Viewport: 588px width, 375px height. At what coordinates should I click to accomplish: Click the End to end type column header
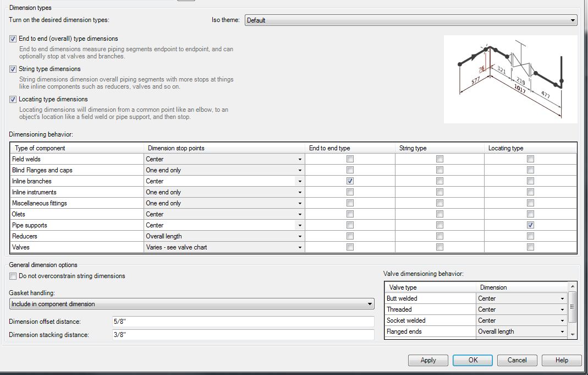tap(350, 148)
